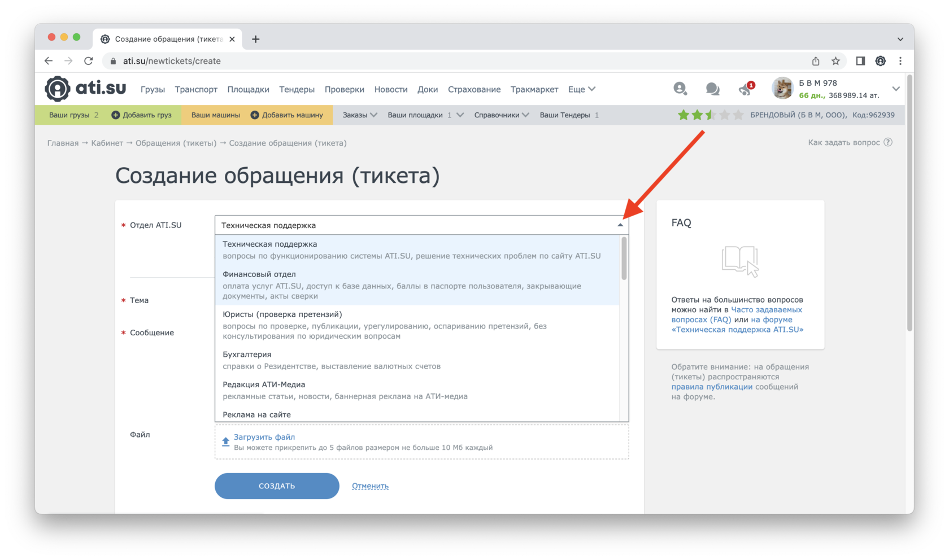Screen dimensions: 949x560
Task: Click the 'Отменить' link
Action: (x=370, y=486)
